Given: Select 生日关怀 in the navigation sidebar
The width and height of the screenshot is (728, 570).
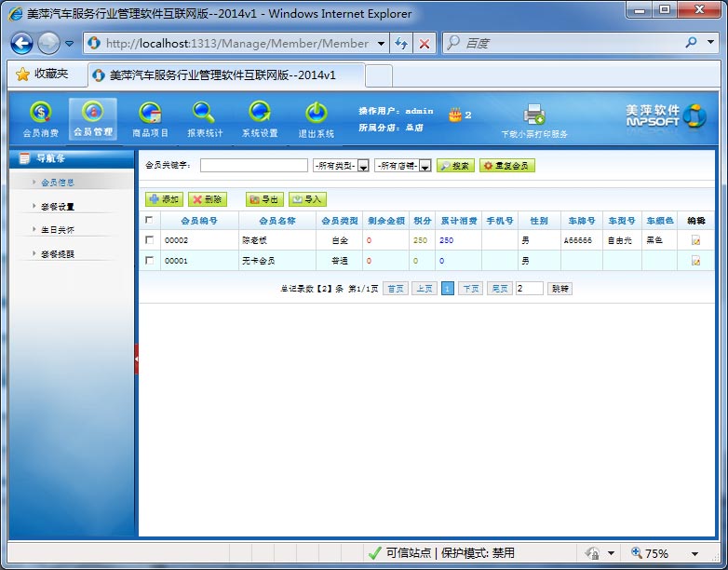Looking at the screenshot, I should (58, 229).
